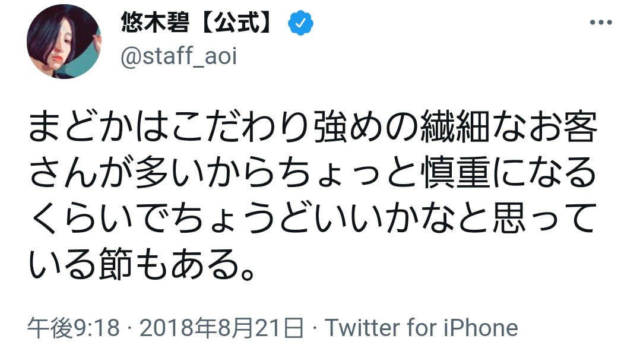The height and width of the screenshot is (364, 640).
Task: Click the word 慎重 in the tweet
Action: (x=457, y=173)
